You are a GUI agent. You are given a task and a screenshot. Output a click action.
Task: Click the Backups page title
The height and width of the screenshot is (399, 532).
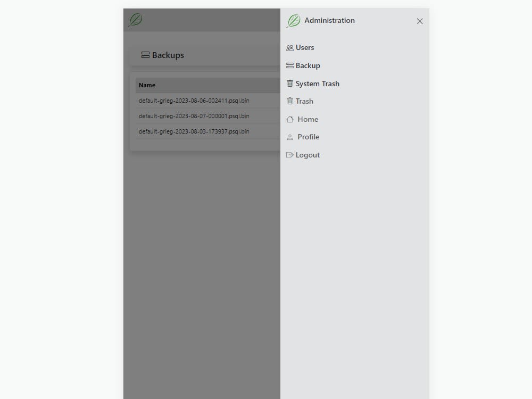[168, 55]
